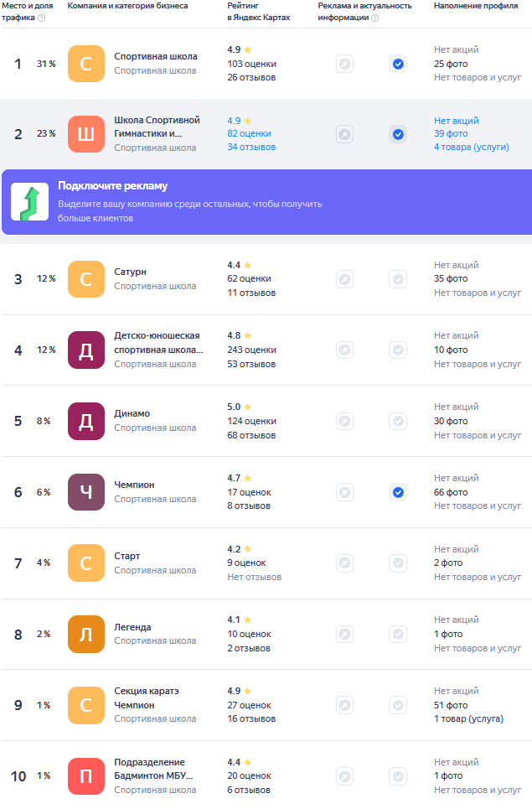
Task: Open the '82 оценки' link
Action: [x=249, y=133]
